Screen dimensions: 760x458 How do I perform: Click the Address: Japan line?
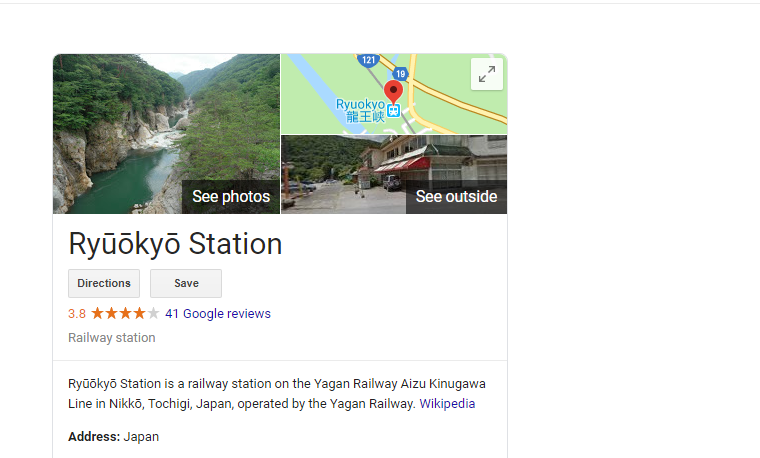click(x=113, y=437)
